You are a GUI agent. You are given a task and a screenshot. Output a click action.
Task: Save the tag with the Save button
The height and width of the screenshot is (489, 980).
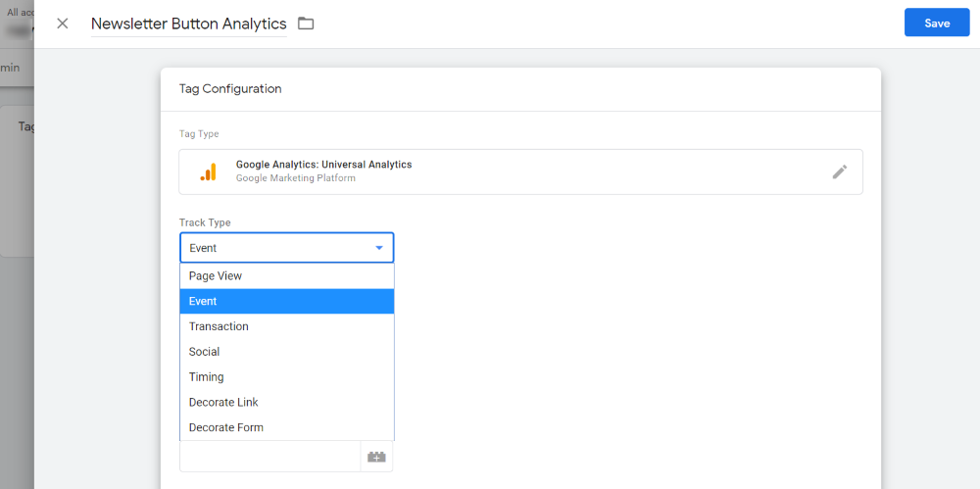point(937,24)
